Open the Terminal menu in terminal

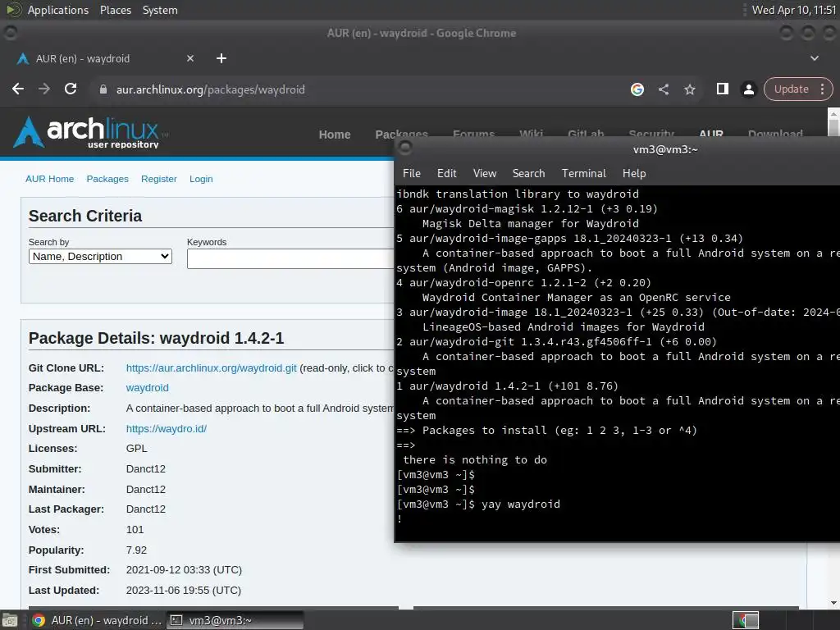pos(584,174)
